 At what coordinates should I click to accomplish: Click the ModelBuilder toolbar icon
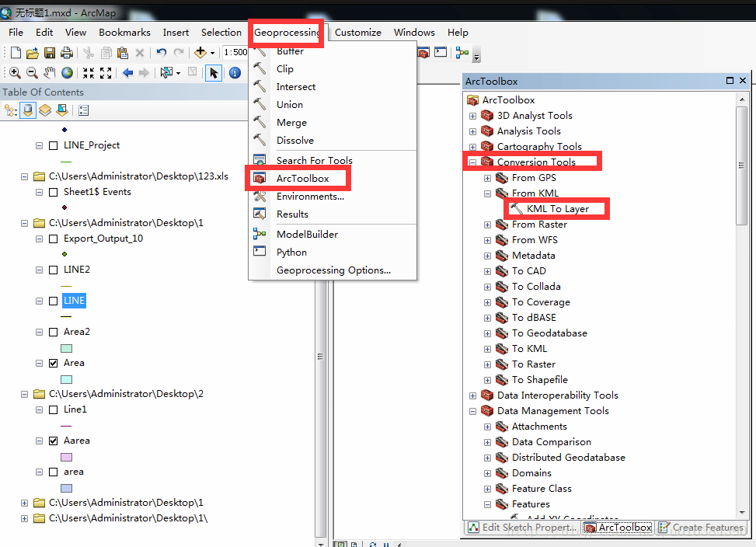pos(462,53)
